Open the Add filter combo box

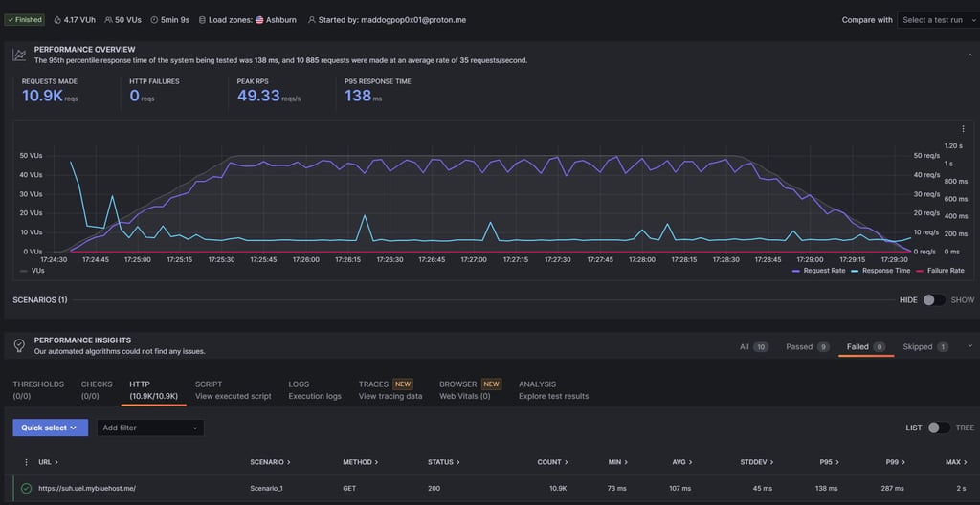pos(150,428)
